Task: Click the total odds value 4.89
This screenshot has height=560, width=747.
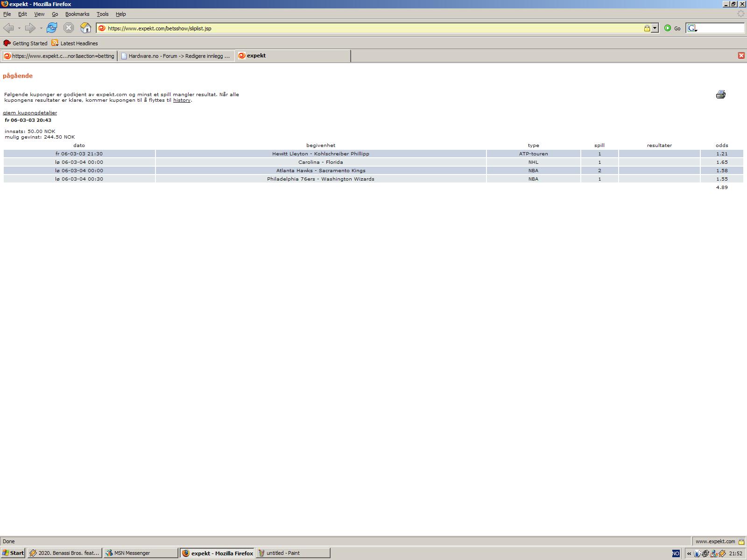Action: (x=722, y=188)
